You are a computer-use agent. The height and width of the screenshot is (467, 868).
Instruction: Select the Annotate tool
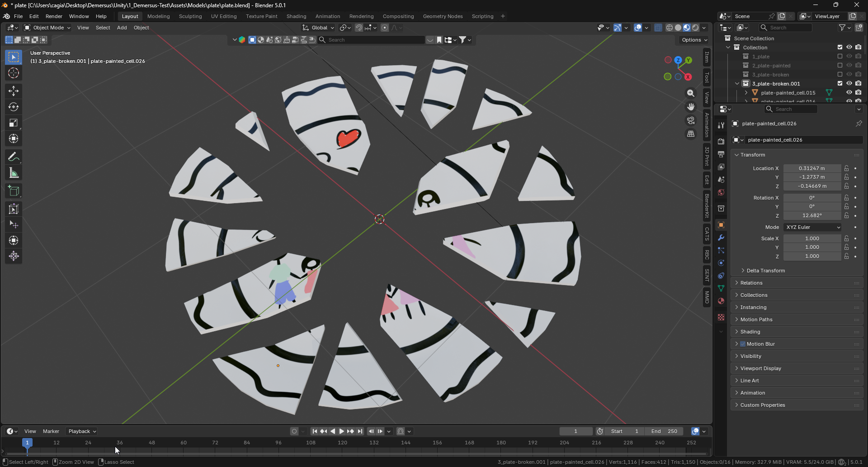[x=14, y=157]
